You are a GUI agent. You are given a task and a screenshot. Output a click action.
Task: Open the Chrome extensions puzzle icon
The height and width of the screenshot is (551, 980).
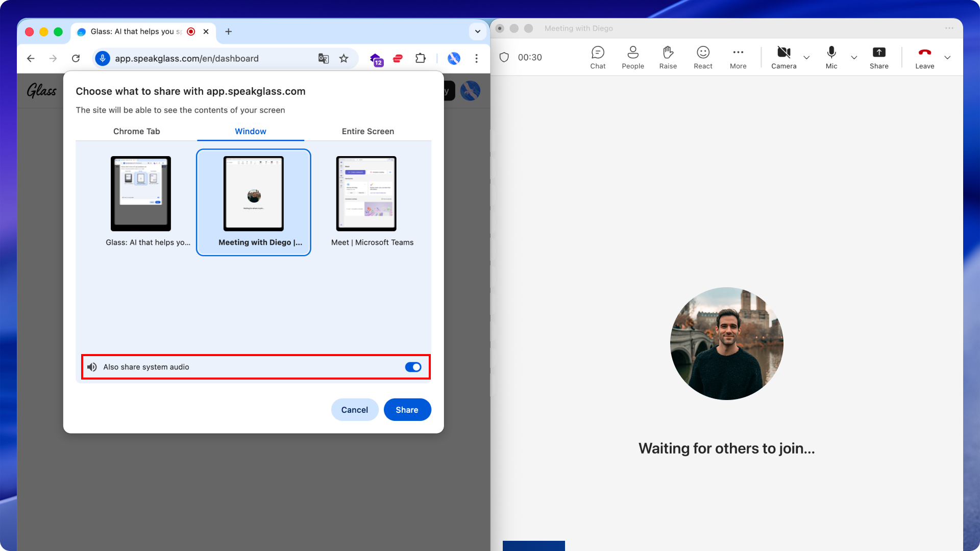[x=420, y=59]
